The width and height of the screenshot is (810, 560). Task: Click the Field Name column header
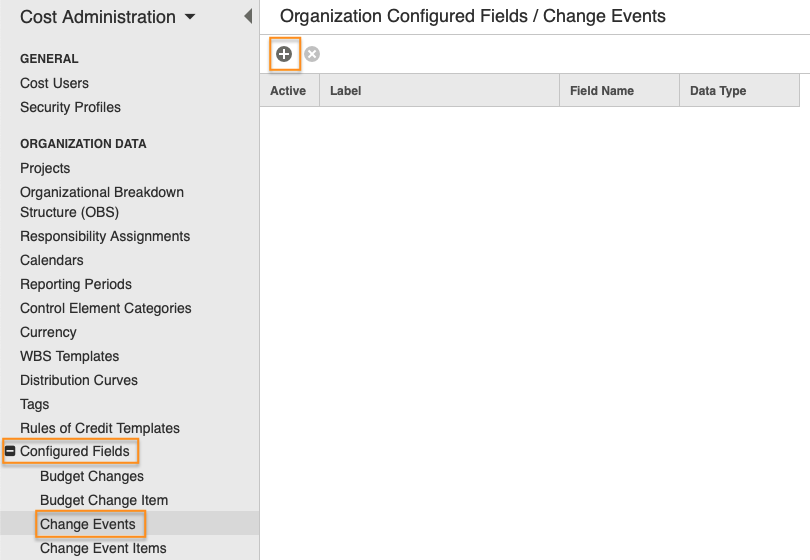coord(619,90)
